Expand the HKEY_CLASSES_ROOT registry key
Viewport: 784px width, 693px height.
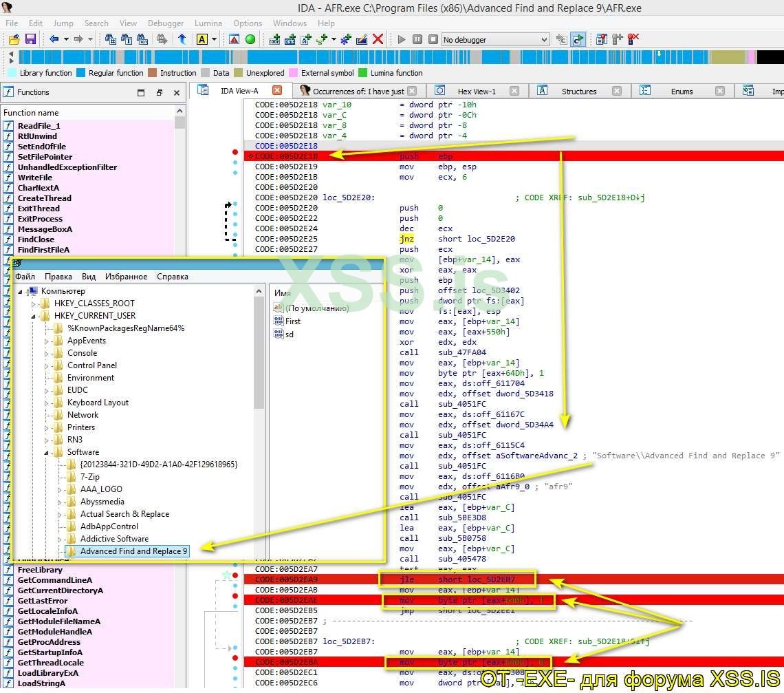34,303
